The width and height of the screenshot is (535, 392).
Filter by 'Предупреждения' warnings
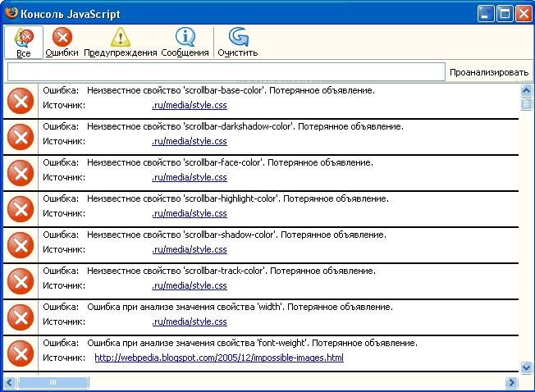[x=120, y=42]
